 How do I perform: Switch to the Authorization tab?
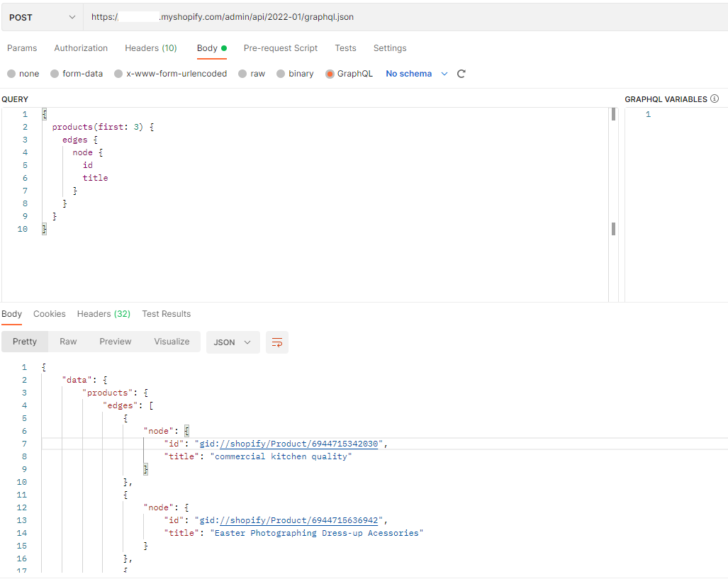pos(81,48)
